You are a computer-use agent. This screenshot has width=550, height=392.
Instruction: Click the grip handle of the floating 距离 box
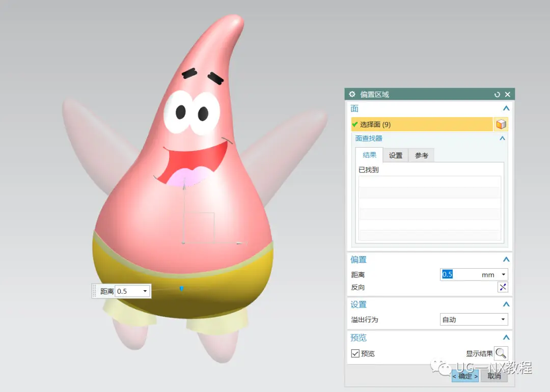click(x=94, y=291)
